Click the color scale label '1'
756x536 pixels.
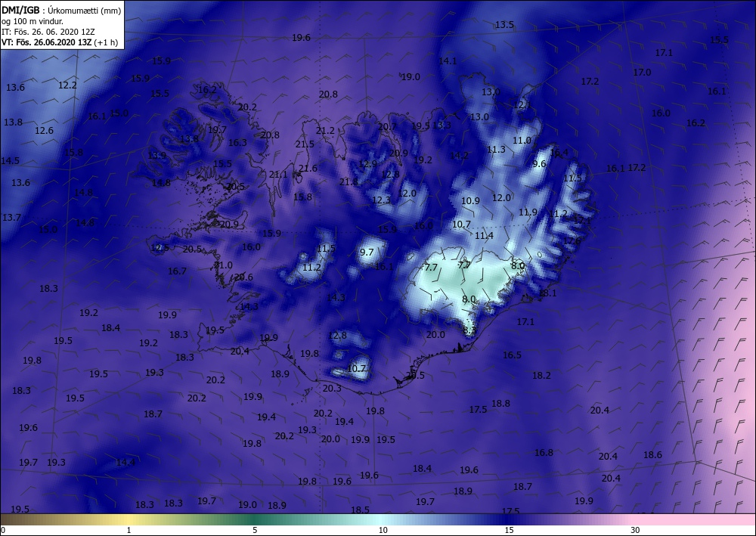click(x=129, y=530)
